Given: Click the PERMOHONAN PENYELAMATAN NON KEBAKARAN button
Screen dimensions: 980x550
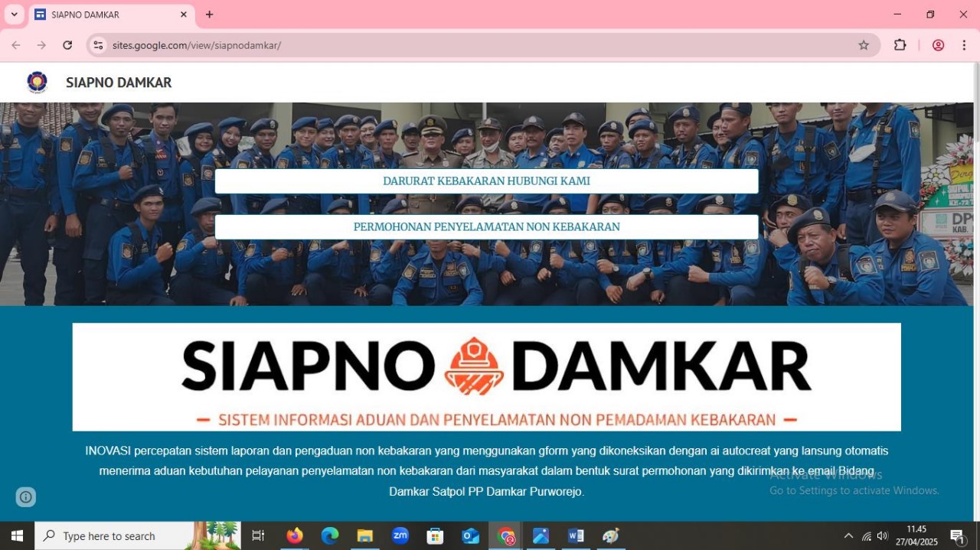Looking at the screenshot, I should pos(487,226).
